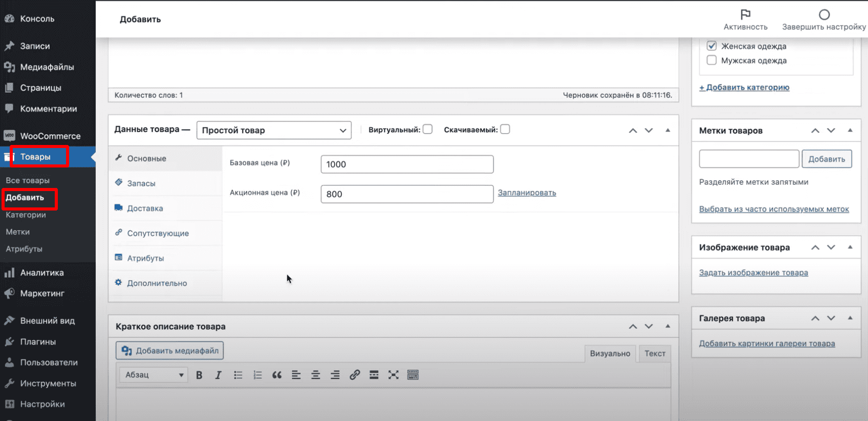
Task: Toggle bold formatting in short description editor
Action: click(x=199, y=375)
